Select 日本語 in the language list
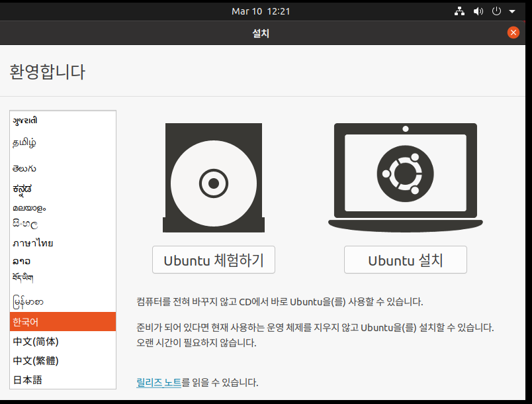The image size is (532, 404). (63, 380)
